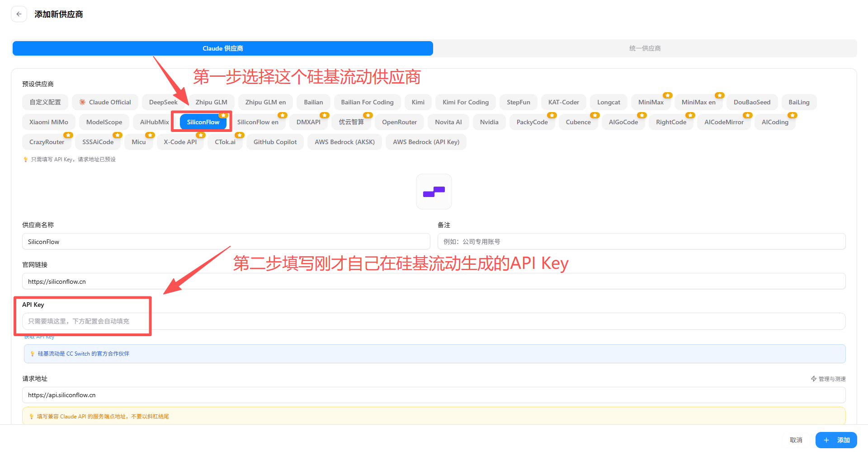Select the 自定义配置 preset
Viewport: 868px width, 455px height.
[45, 102]
